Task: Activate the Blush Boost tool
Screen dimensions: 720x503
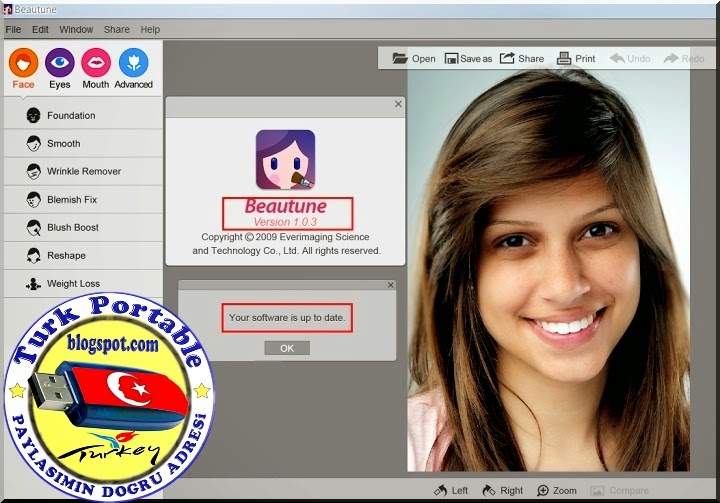Action: coord(83,227)
